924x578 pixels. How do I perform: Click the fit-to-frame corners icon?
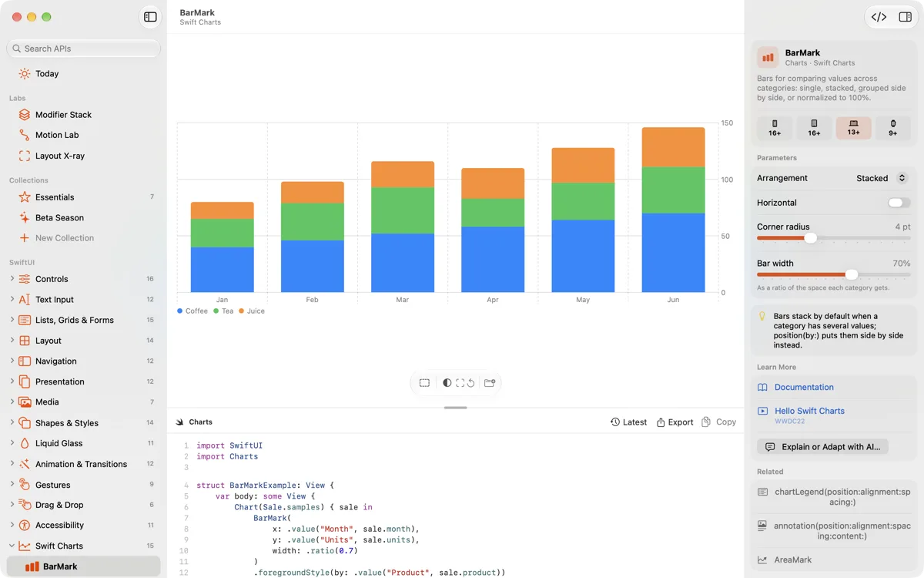click(460, 383)
